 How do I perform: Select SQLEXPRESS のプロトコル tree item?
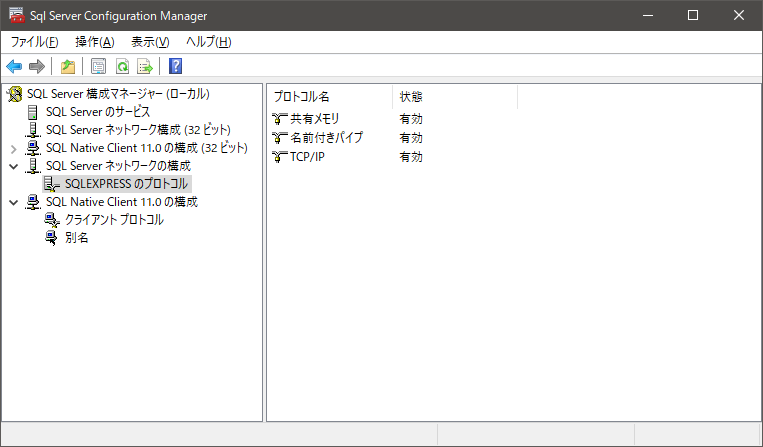coord(126,184)
